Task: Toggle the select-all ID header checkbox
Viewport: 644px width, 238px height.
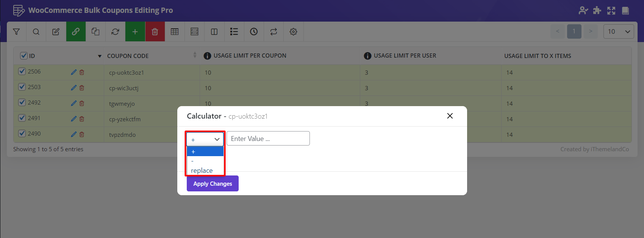Action: coord(23,56)
